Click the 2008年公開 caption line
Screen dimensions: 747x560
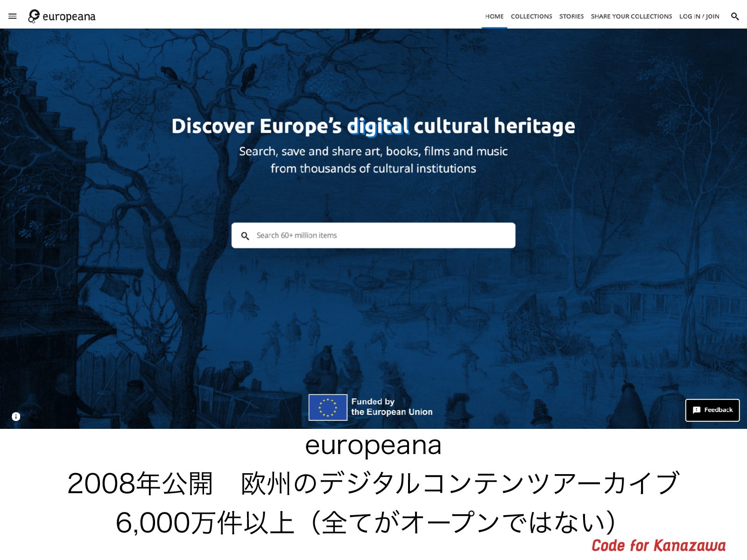pos(373,483)
